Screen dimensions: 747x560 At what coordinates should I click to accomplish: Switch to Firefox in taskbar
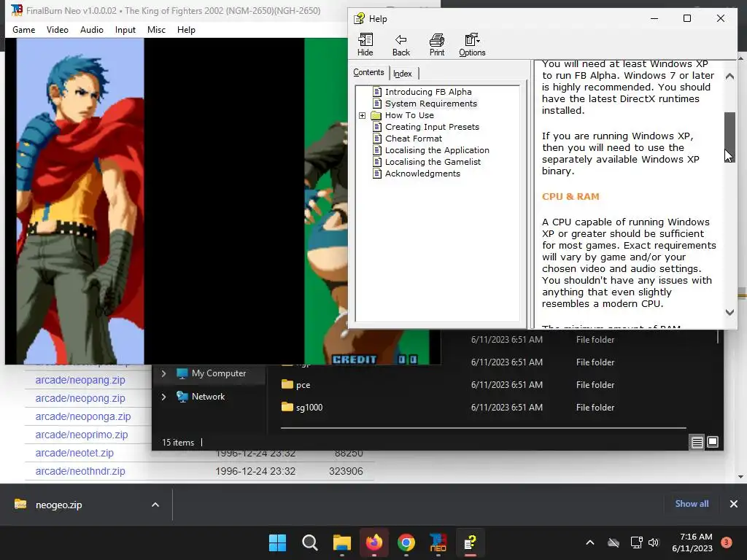point(374,542)
